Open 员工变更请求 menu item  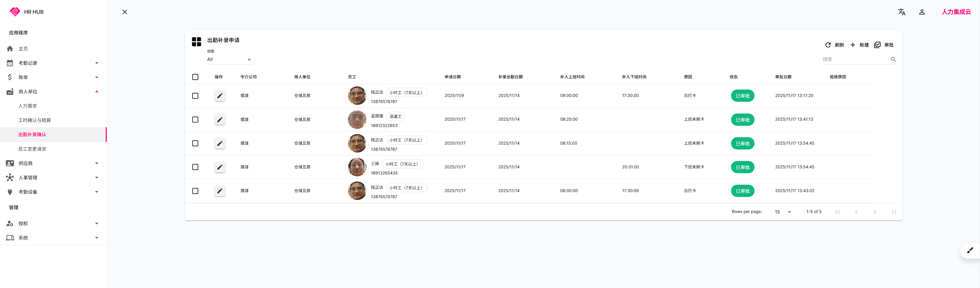click(32, 149)
